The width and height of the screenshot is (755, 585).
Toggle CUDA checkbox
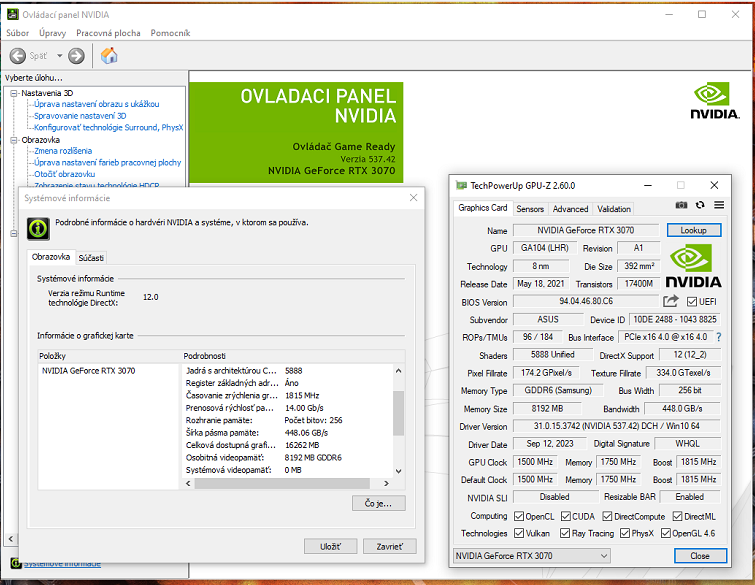(566, 517)
